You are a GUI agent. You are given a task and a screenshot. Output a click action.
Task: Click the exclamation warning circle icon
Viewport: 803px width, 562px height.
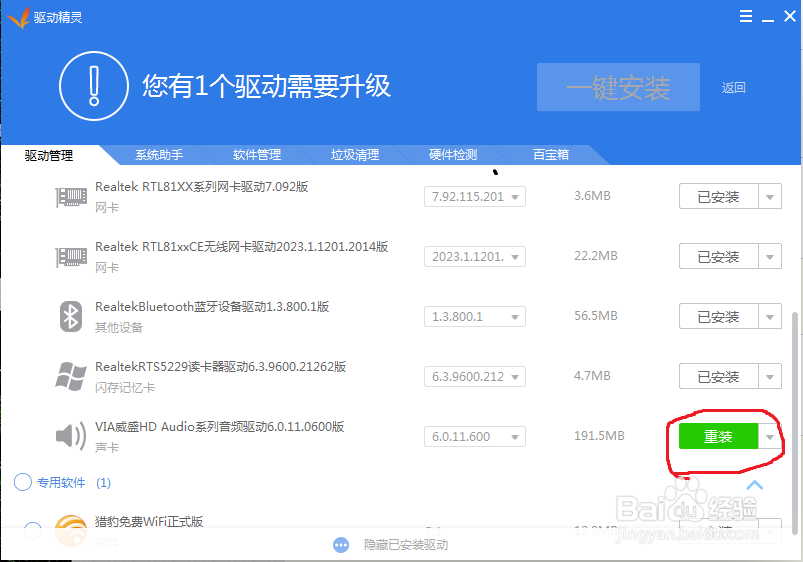[94, 86]
